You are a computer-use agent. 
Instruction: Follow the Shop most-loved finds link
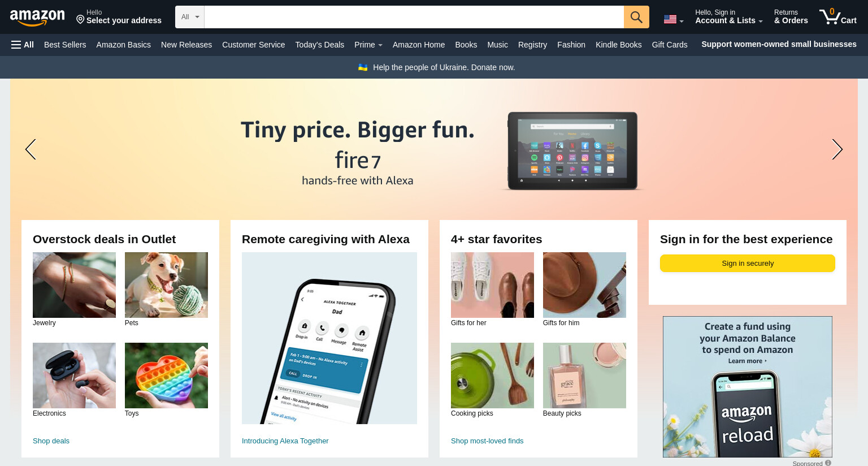(x=487, y=441)
